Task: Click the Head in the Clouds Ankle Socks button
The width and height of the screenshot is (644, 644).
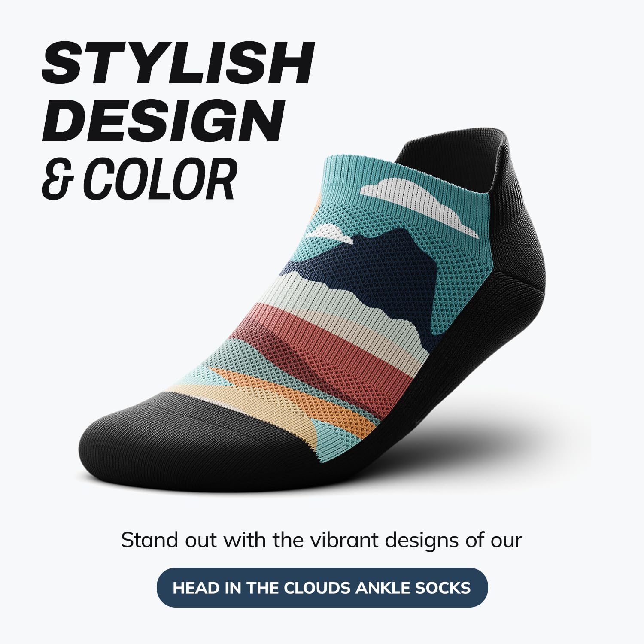Action: (322, 587)
